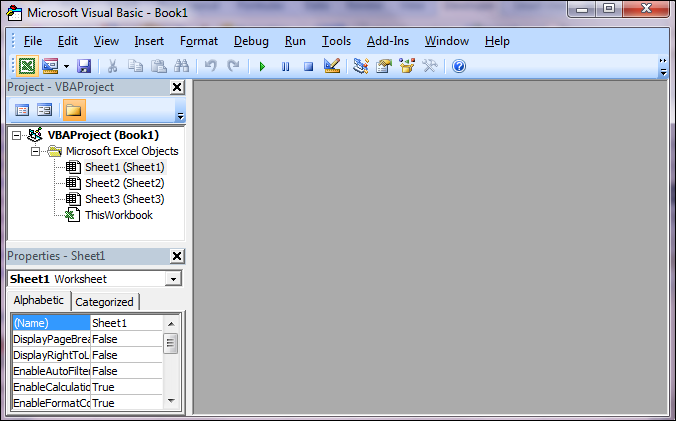The width and height of the screenshot is (676, 421).
Task: Open the File menu
Action: (x=33, y=41)
